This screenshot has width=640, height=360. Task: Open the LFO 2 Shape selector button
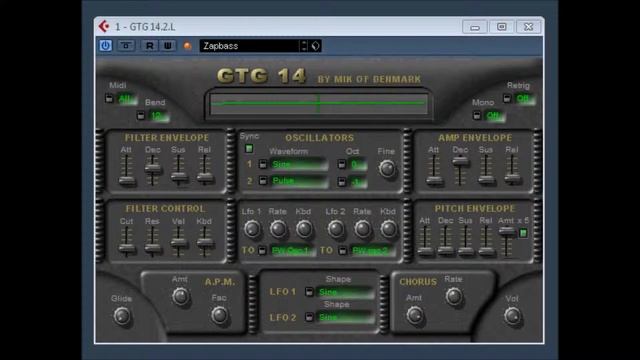tap(309, 317)
